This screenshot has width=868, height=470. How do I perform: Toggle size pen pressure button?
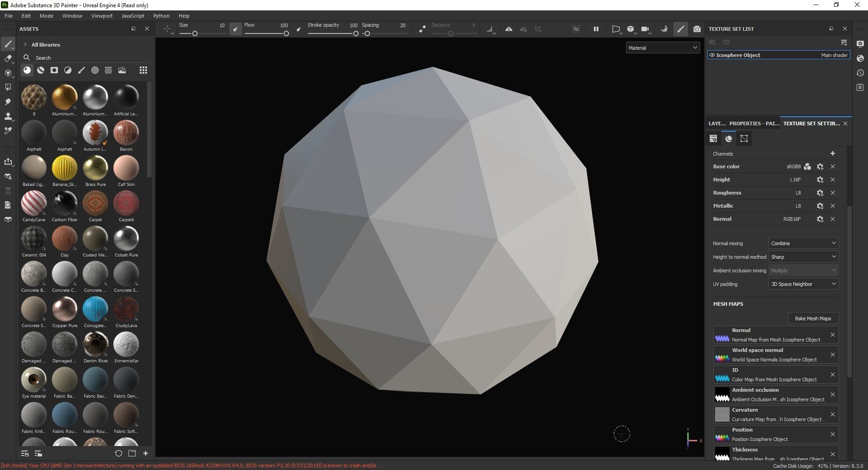click(x=236, y=29)
